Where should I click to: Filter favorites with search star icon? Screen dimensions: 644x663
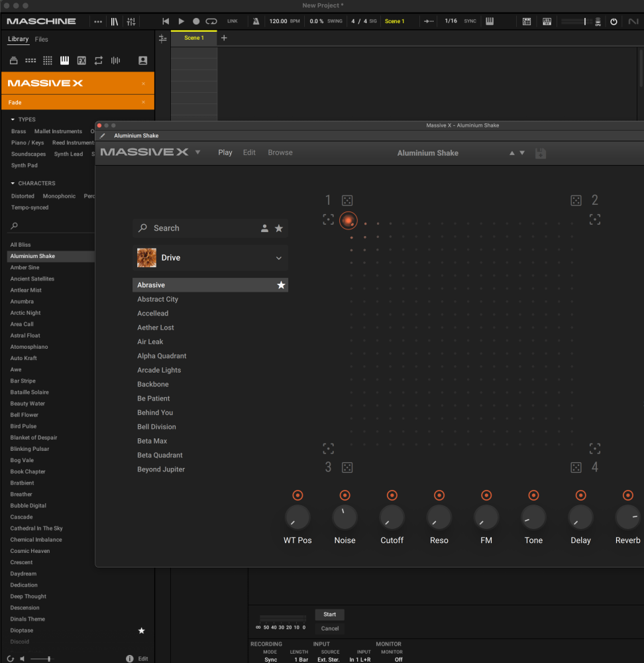(x=279, y=228)
